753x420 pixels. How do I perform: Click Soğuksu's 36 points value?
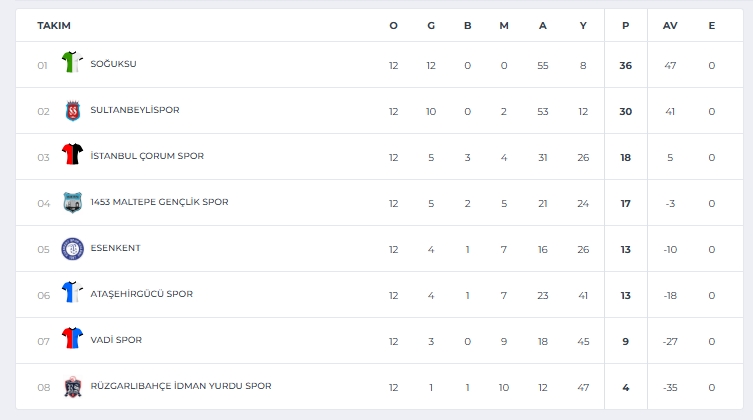coord(625,65)
